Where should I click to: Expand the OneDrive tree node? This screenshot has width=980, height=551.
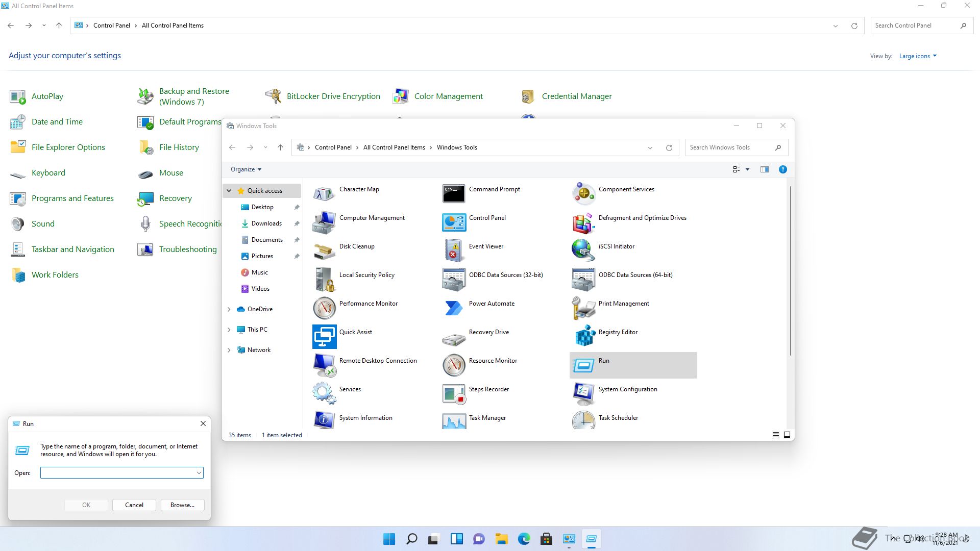pos(229,309)
